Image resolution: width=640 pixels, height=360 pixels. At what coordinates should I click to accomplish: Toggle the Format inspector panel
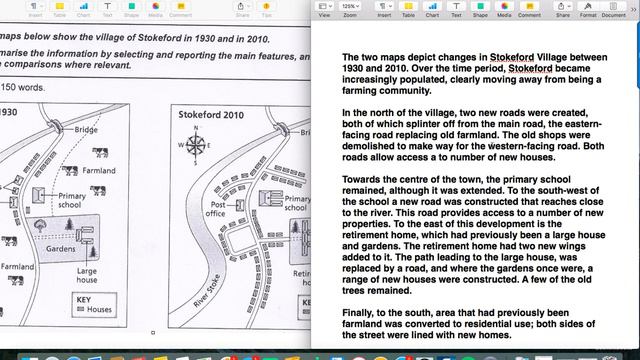pyautogui.click(x=588, y=9)
